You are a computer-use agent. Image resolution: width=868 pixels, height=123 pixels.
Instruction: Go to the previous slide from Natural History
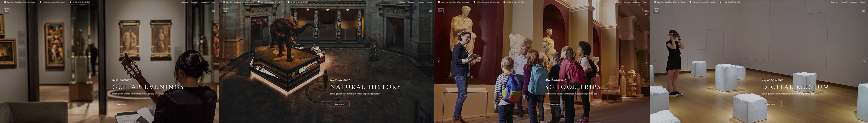point(224,62)
